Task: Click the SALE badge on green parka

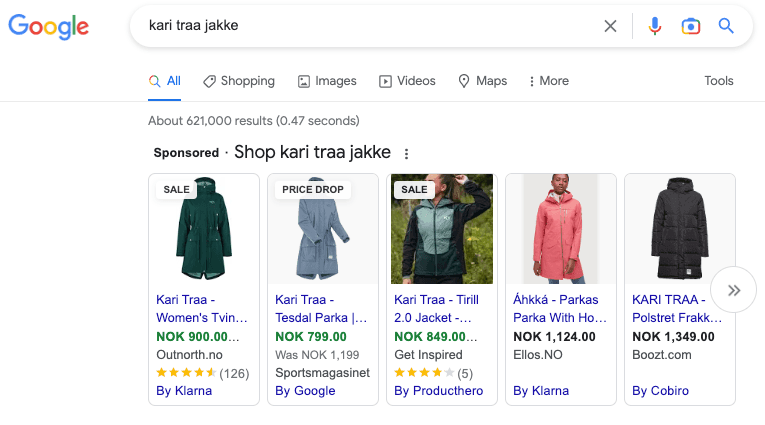Action: [x=176, y=189]
